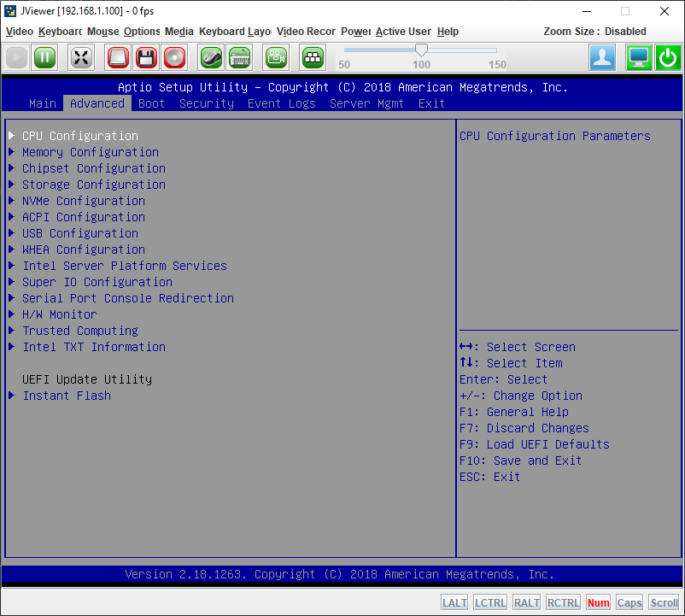Viewport: 685px width, 616px height.
Task: Click 'UEFI Update Utility' heading text
Action: click(x=87, y=379)
